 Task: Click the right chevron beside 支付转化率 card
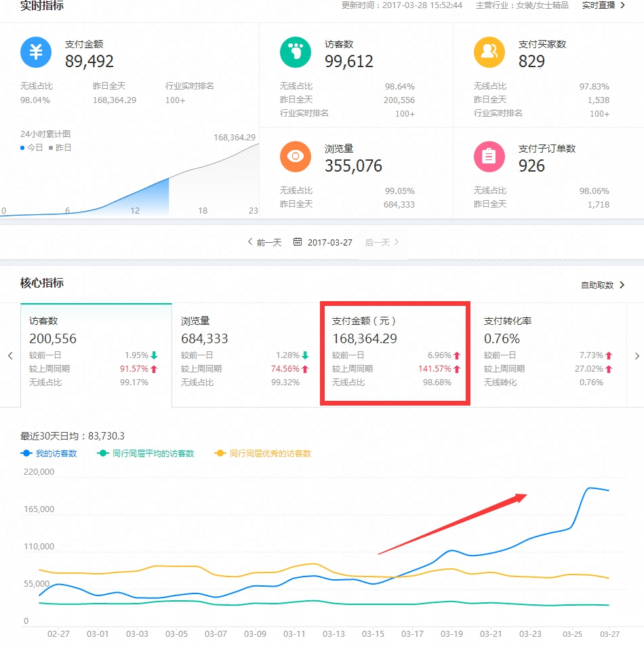tap(636, 355)
